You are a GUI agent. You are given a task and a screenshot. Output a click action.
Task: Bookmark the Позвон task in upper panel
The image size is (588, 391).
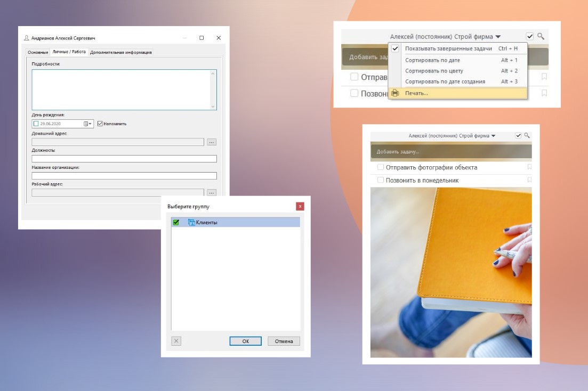544,93
